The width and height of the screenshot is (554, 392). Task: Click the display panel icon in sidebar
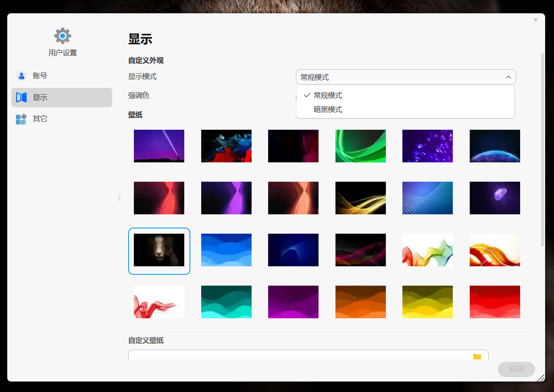pos(21,97)
